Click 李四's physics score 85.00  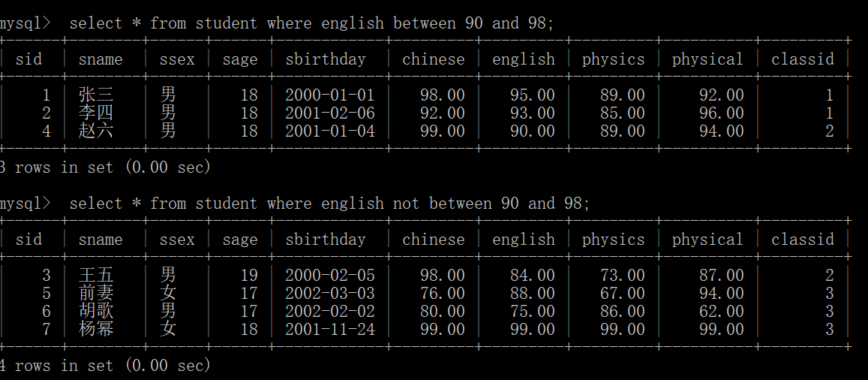click(x=623, y=113)
